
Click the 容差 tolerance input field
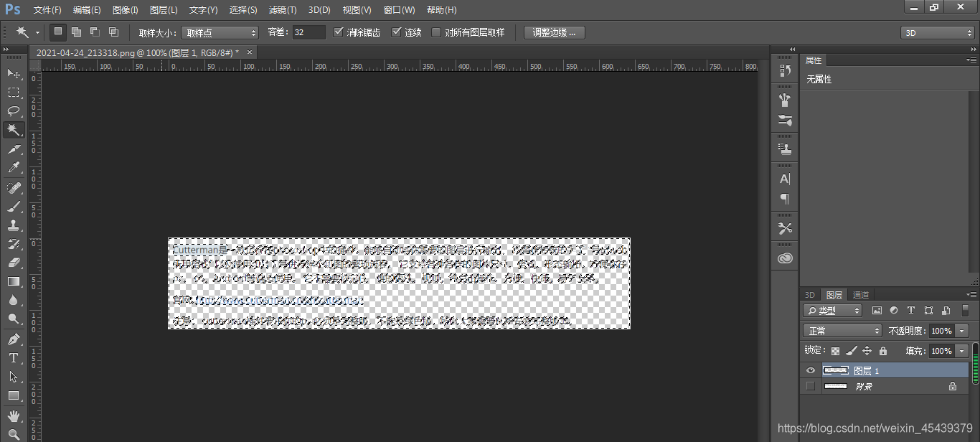pyautogui.click(x=308, y=32)
